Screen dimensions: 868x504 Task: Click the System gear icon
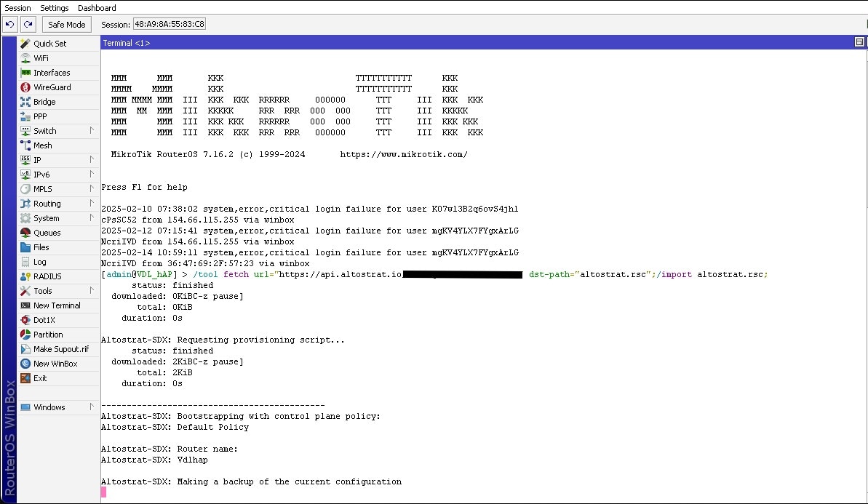click(25, 218)
